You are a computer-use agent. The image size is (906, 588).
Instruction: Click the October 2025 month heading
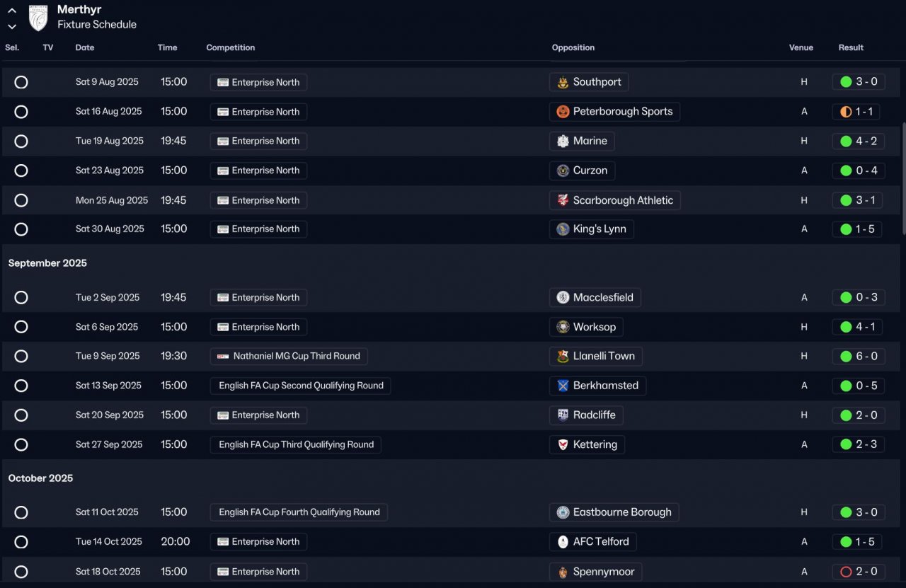coord(40,478)
